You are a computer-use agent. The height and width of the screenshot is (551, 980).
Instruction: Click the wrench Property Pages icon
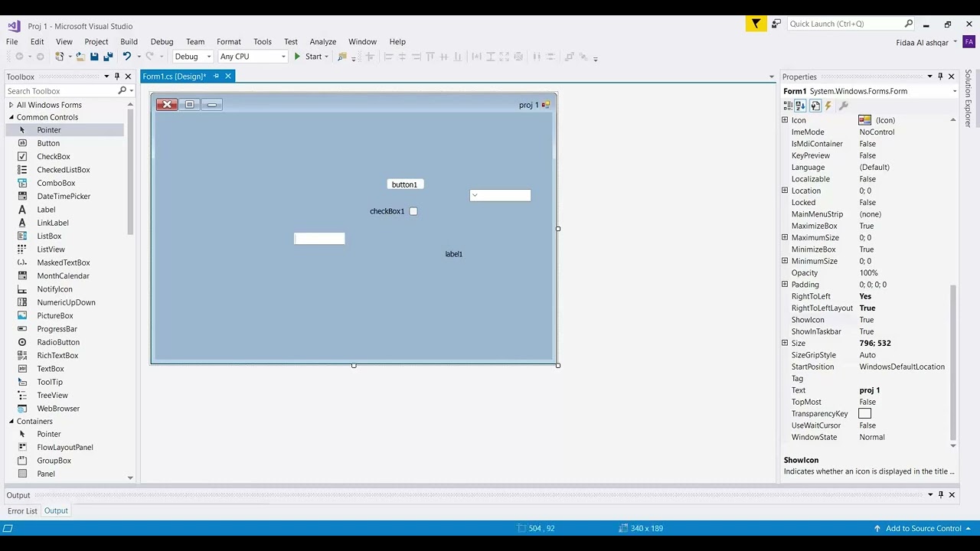(x=843, y=106)
